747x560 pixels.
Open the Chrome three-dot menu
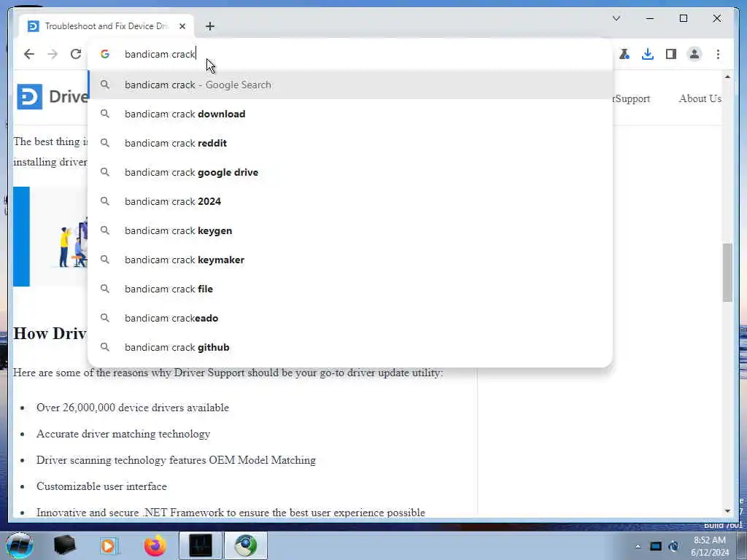[718, 54]
